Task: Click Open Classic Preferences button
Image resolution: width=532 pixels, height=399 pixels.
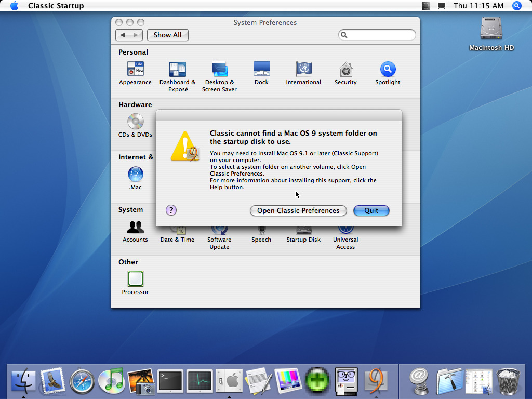Action: 298,211
